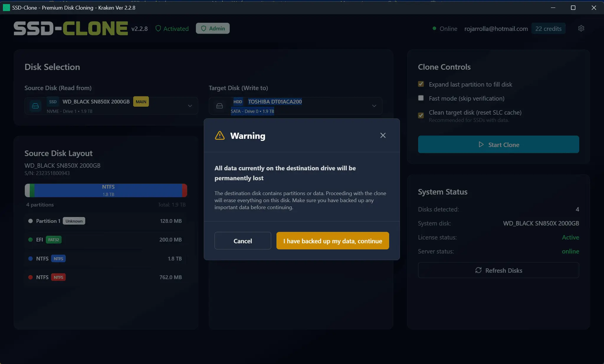Select WD_BLACK SN850X source disk field
604x364 pixels.
coord(111,106)
